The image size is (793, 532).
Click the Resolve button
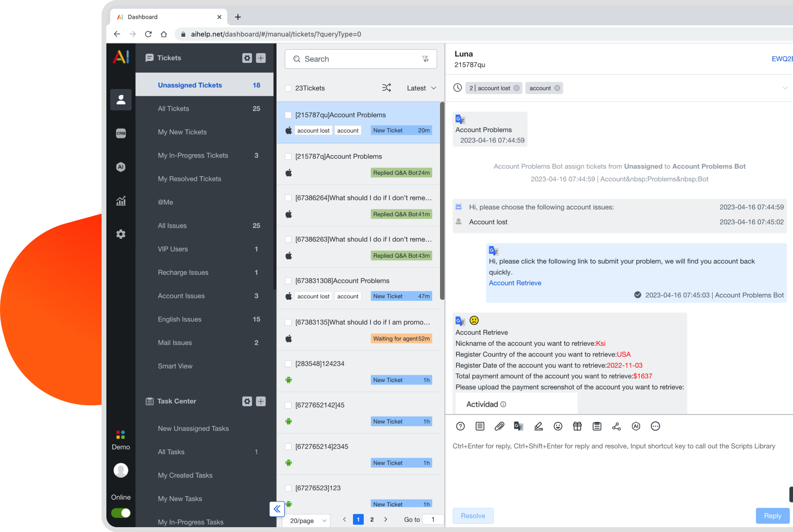tap(473, 516)
